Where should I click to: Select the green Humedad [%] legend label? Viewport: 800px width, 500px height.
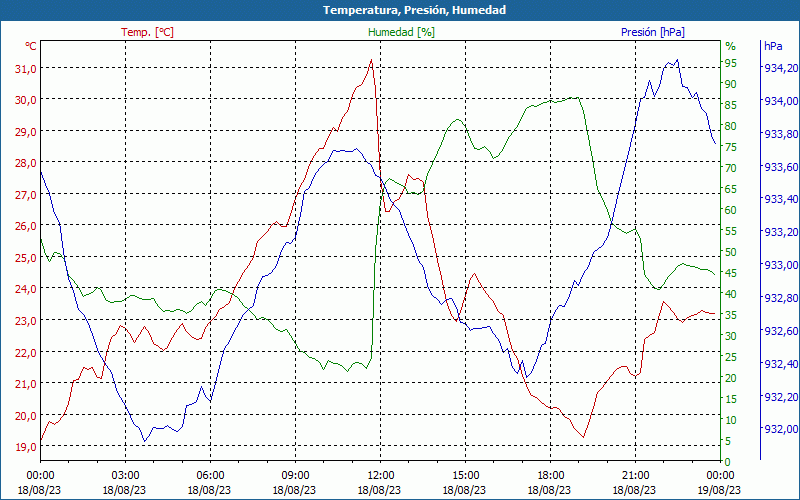tap(402, 32)
